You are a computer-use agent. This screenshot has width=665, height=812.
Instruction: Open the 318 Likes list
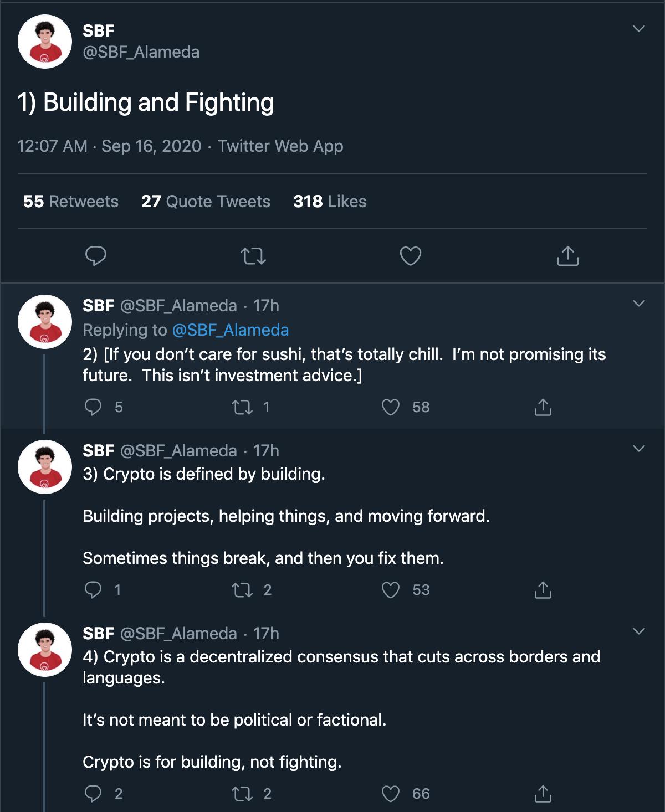(x=330, y=202)
